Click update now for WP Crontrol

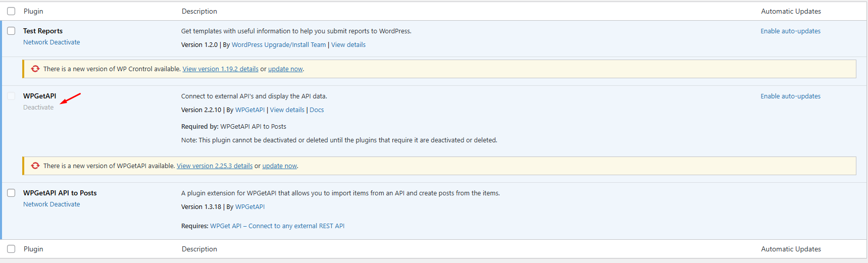[285, 69]
